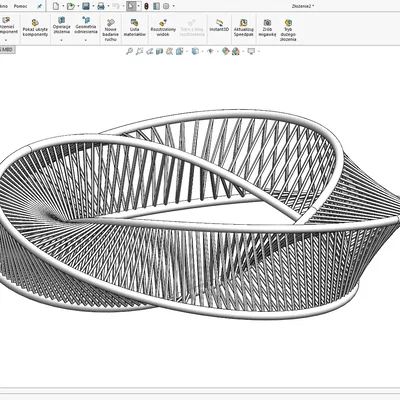The width and height of the screenshot is (400, 400).
Task: Open Hide/Show Items icon
Action: tap(210, 51)
